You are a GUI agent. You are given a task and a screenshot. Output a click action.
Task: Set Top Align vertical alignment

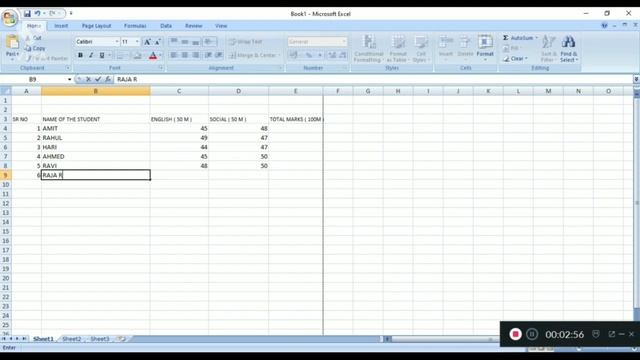coord(174,42)
